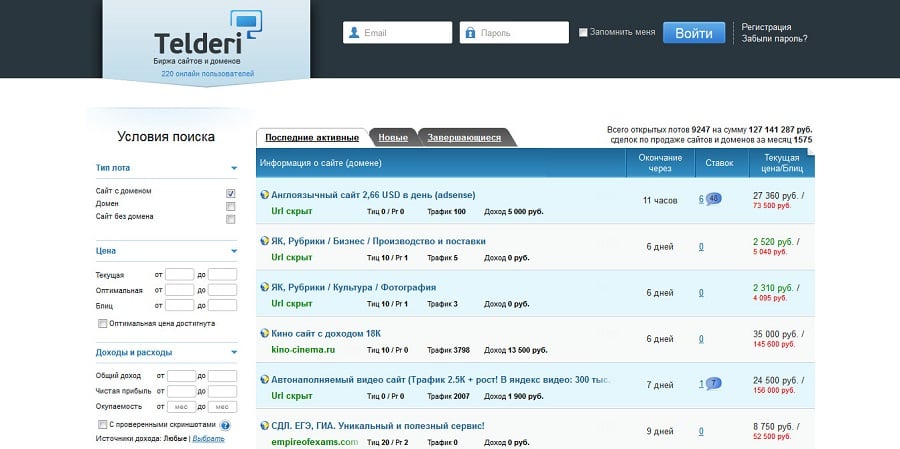Viewport: 900px width, 449px height.
Task: Click globe icon beside Кино сайт listing
Action: coord(264,333)
